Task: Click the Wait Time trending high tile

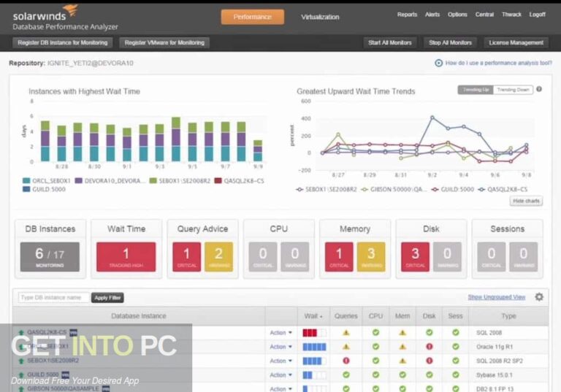Action: coord(126,257)
